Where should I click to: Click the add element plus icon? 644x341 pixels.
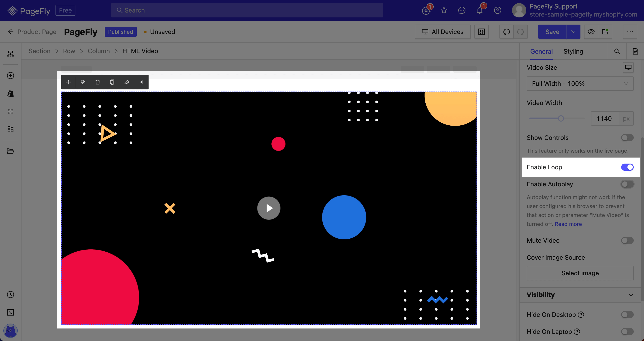[x=11, y=76]
